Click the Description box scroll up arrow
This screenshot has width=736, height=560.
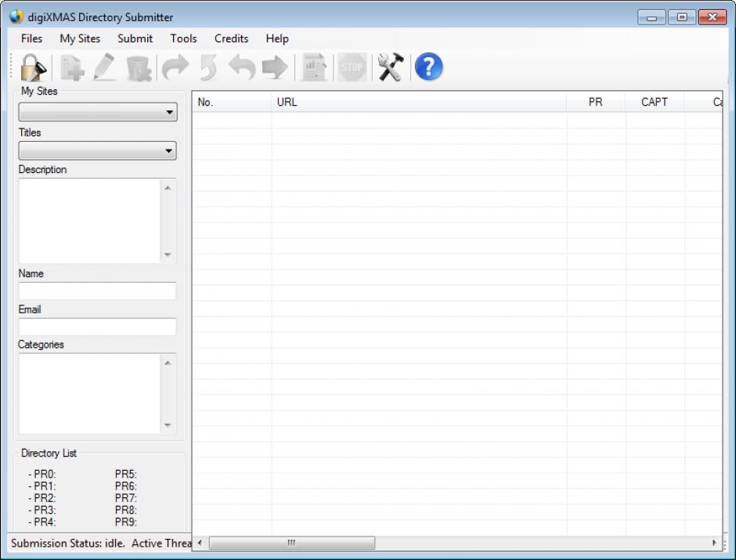point(168,188)
